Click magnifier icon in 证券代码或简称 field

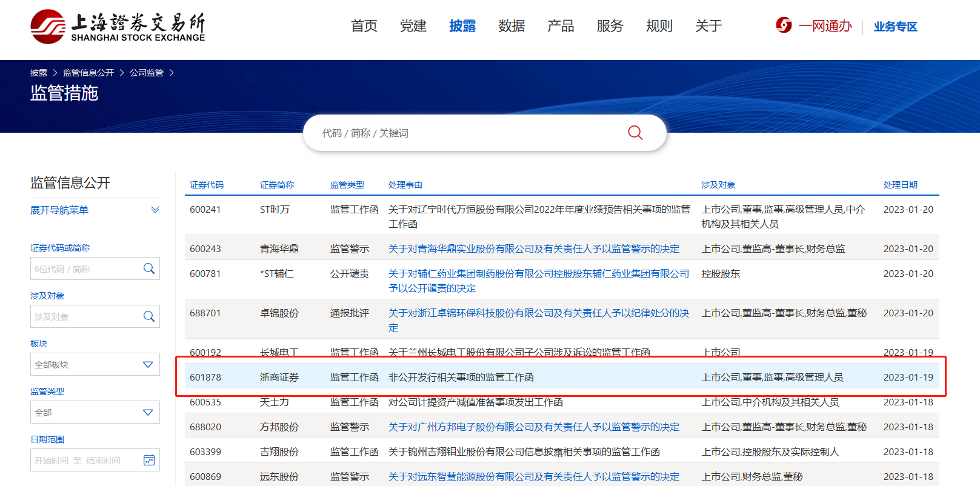[x=149, y=268]
